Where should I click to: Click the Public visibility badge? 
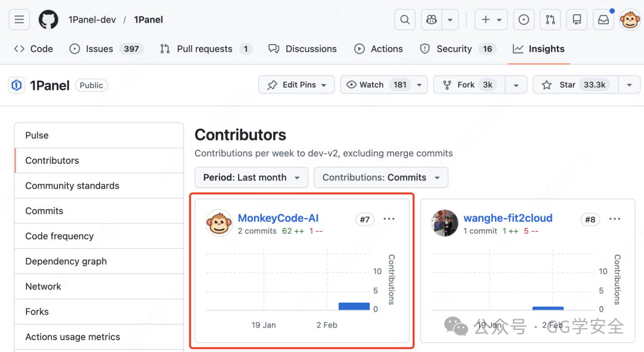(91, 85)
